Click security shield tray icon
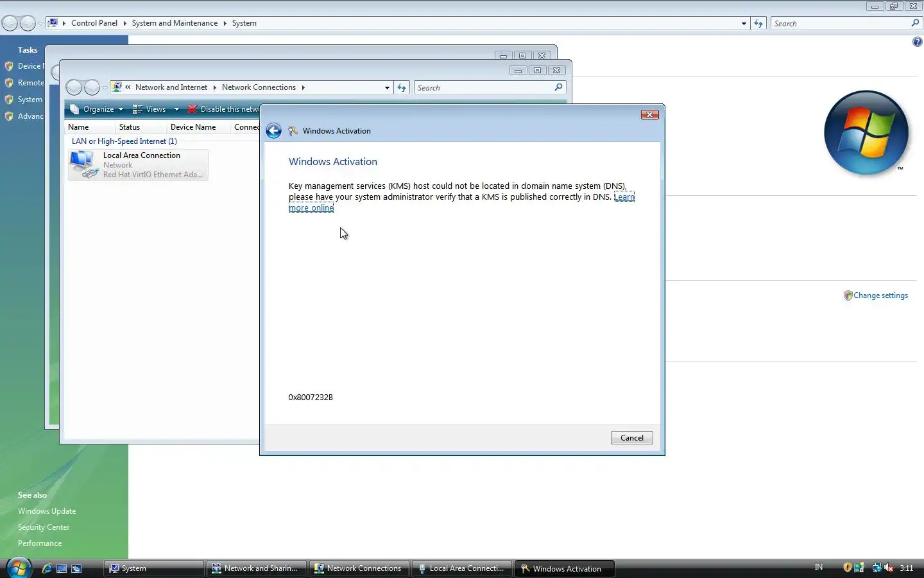 tap(847, 568)
